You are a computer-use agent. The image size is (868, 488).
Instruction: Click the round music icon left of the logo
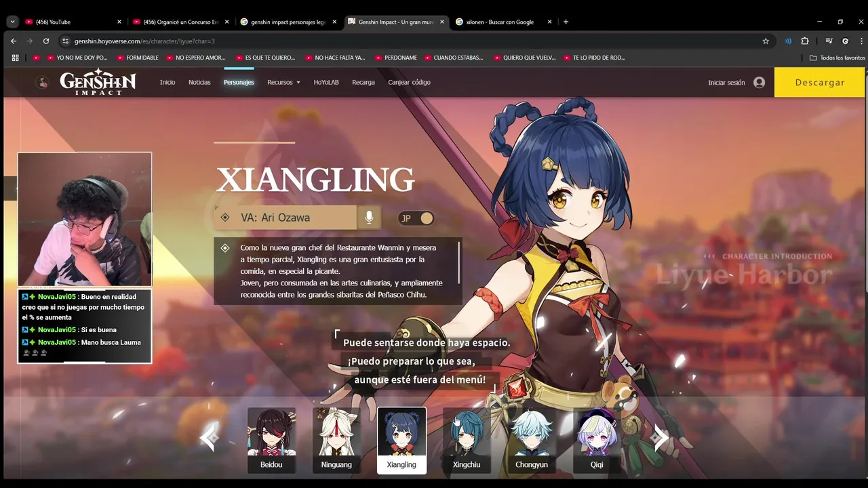pos(43,82)
